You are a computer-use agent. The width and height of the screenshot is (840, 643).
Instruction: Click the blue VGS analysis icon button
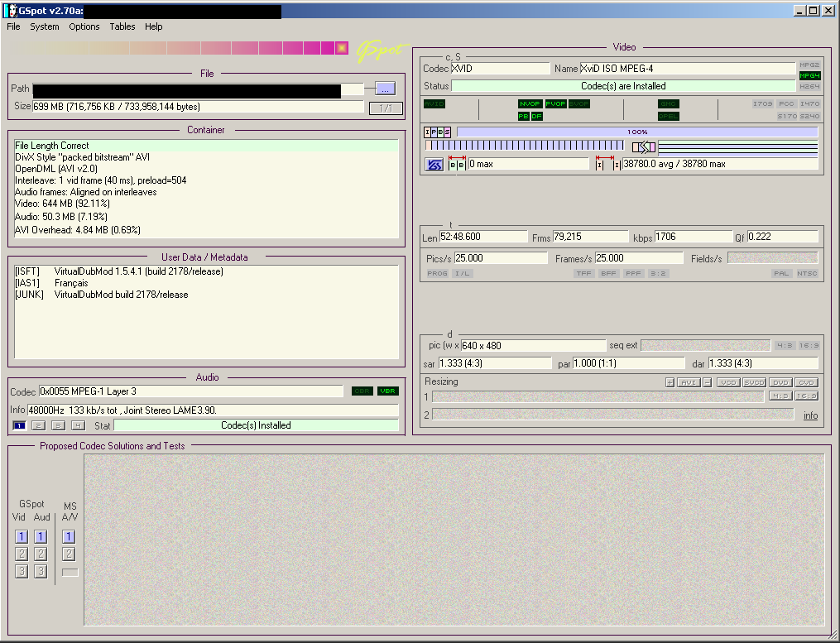(x=434, y=165)
